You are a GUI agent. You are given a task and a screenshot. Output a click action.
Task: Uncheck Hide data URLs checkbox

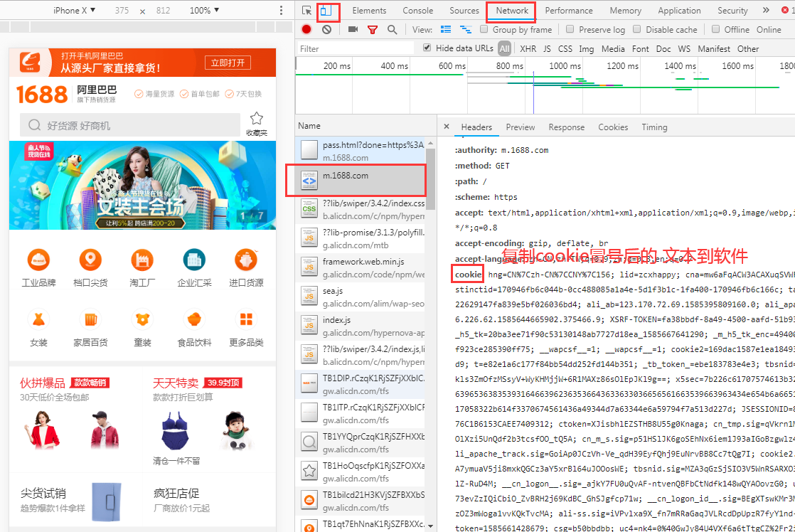click(427, 48)
